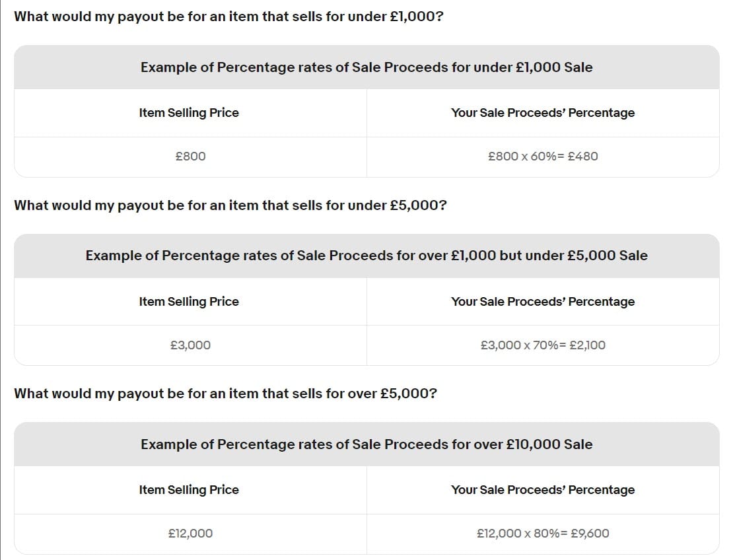Select the £3,000 selling price cell
This screenshot has width=733, height=560.
[x=190, y=345]
